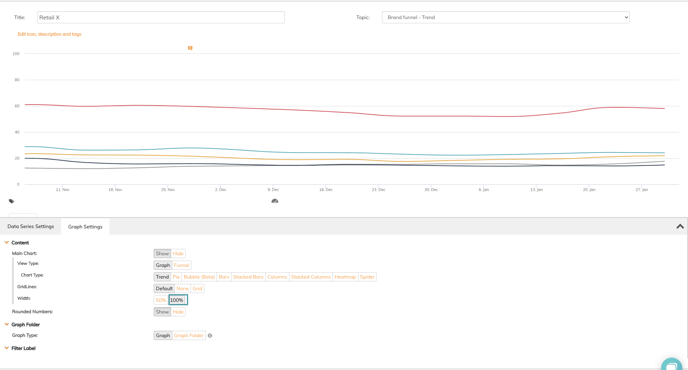Hide Rounded Numbers
Image resolution: width=688 pixels, height=370 pixels.
pyautogui.click(x=178, y=312)
